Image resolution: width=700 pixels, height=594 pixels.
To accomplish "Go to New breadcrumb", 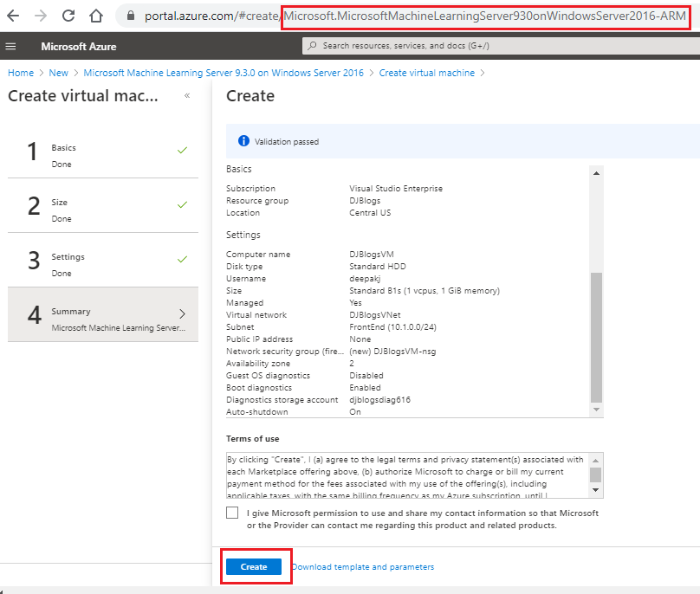I will pyautogui.click(x=59, y=73).
